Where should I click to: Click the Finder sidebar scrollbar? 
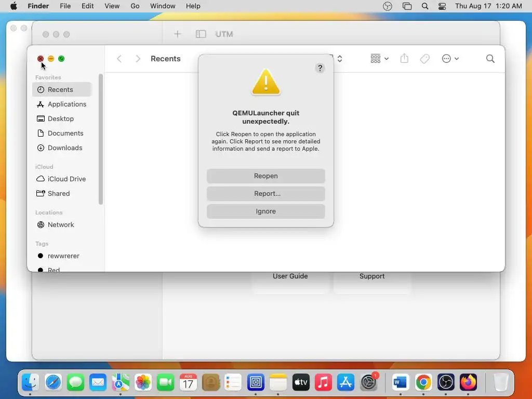click(x=101, y=139)
